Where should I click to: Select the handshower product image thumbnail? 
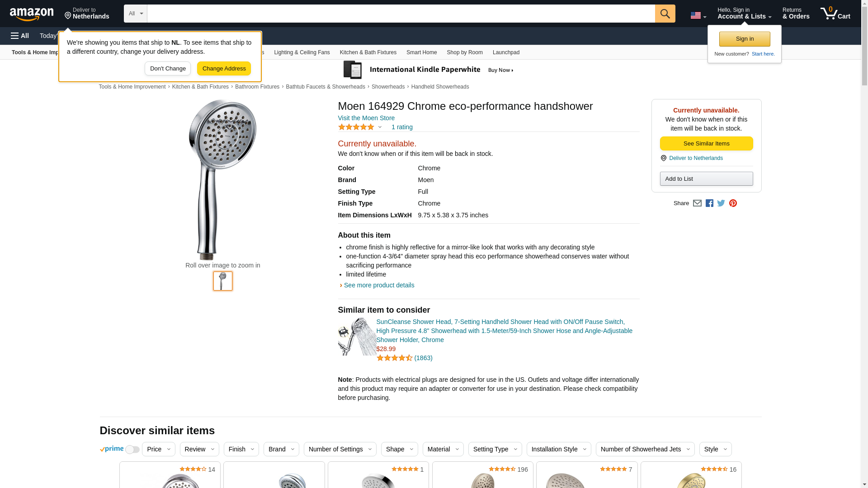[x=222, y=281]
